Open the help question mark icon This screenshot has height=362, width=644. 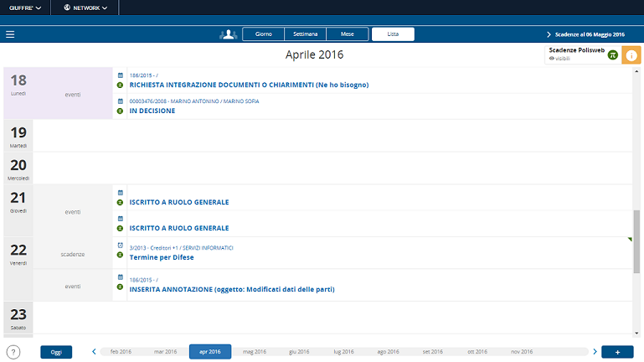(13, 352)
